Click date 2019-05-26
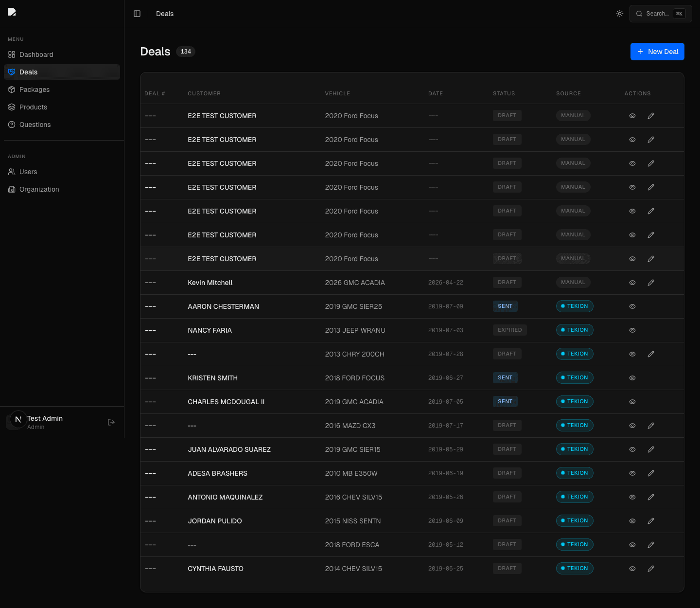Image resolution: width=700 pixels, height=608 pixels. point(446,497)
